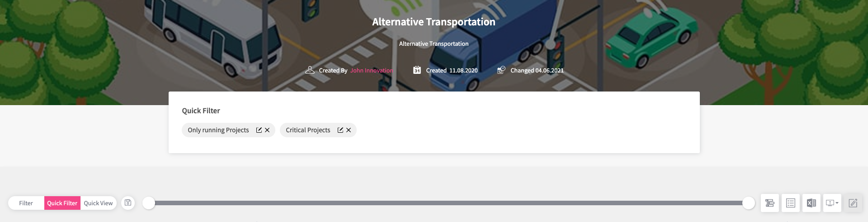Image resolution: width=868 pixels, height=222 pixels.
Task: Click the Alternative Transportation title
Action: click(434, 22)
